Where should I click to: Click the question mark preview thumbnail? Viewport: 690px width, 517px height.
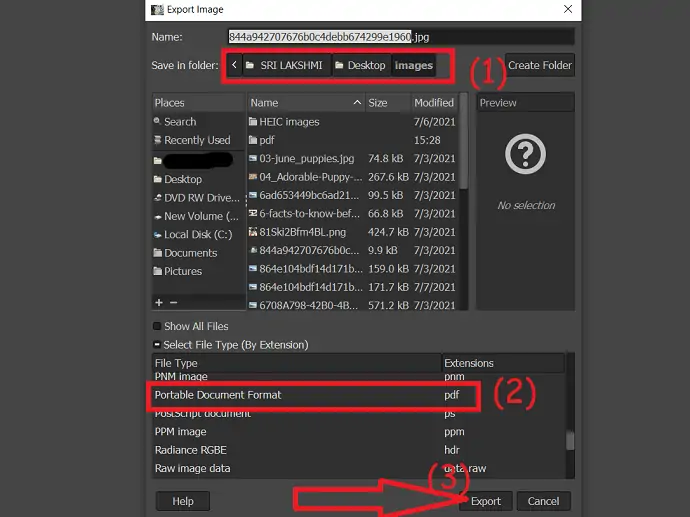click(525, 154)
